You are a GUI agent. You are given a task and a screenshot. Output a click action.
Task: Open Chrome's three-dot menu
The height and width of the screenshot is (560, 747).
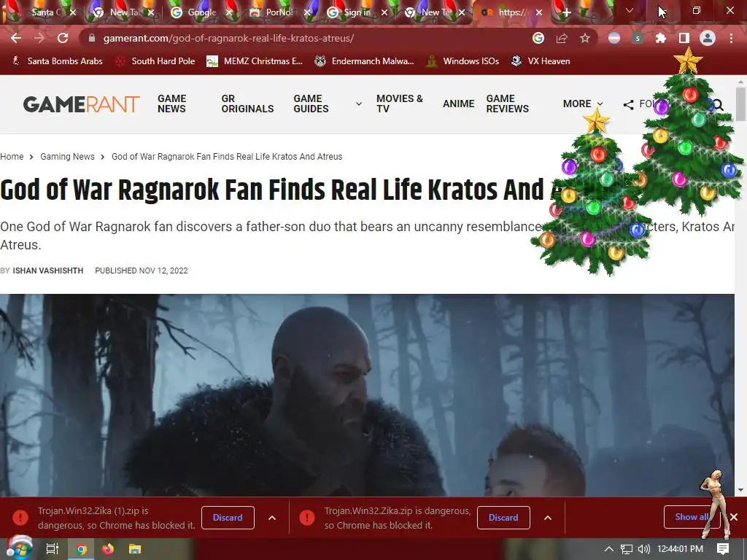click(x=731, y=38)
